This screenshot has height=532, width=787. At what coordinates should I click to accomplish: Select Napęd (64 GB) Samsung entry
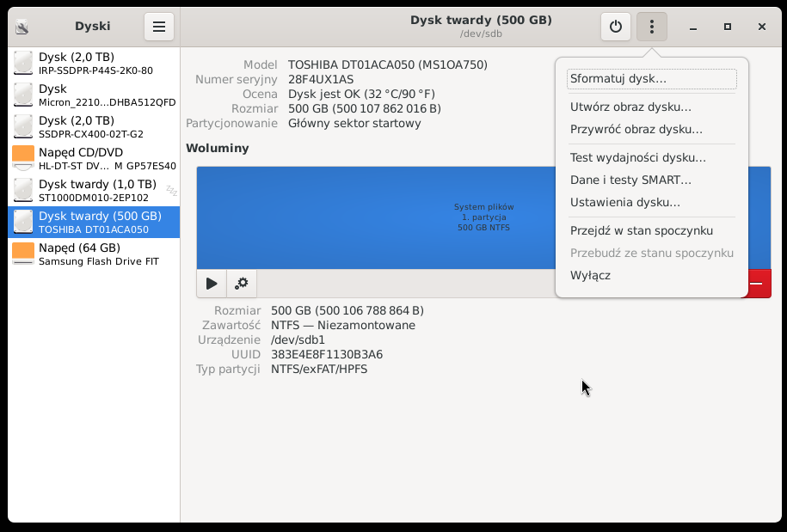coord(94,254)
